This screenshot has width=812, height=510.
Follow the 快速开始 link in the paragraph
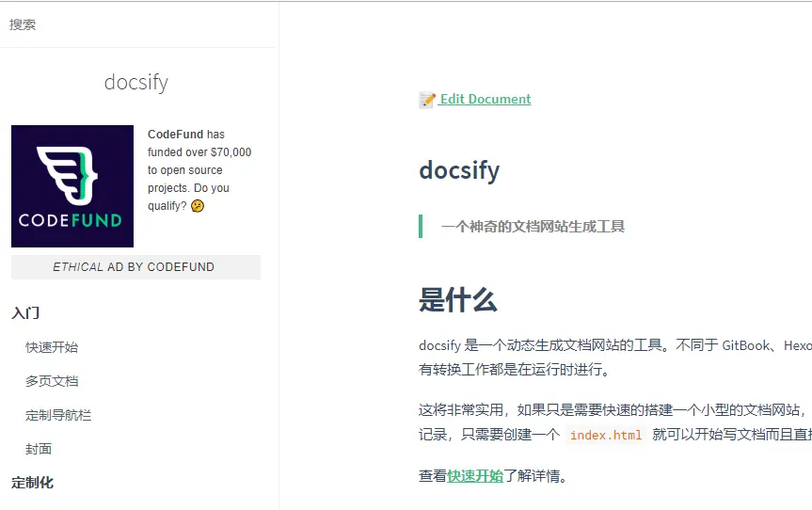coord(475,476)
